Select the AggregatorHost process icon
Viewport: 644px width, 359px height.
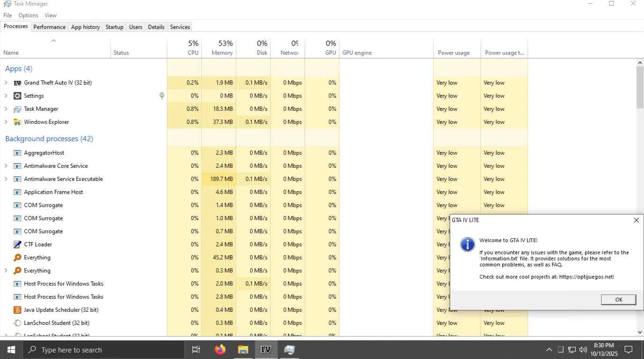(x=17, y=153)
